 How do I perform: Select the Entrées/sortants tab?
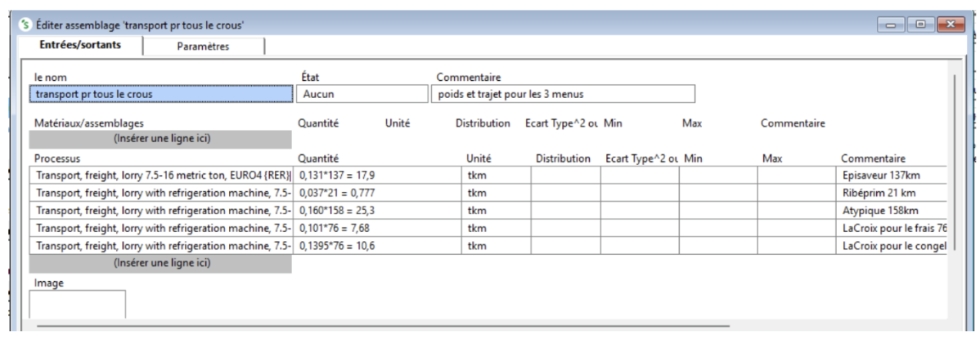click(80, 45)
